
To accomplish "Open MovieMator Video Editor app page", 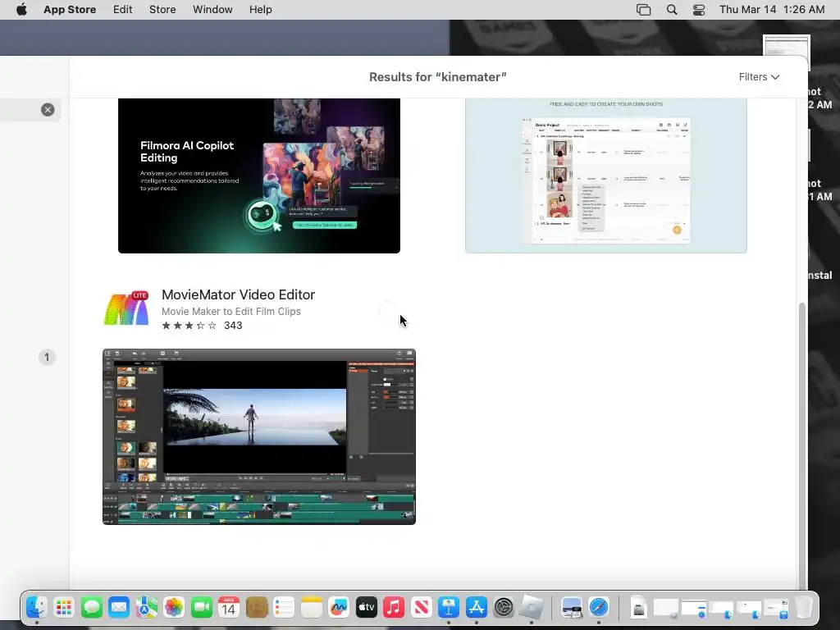I will pyautogui.click(x=239, y=294).
